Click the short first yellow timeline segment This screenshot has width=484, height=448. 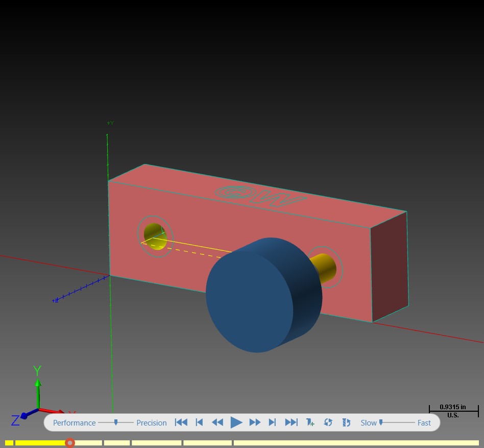coord(9,443)
